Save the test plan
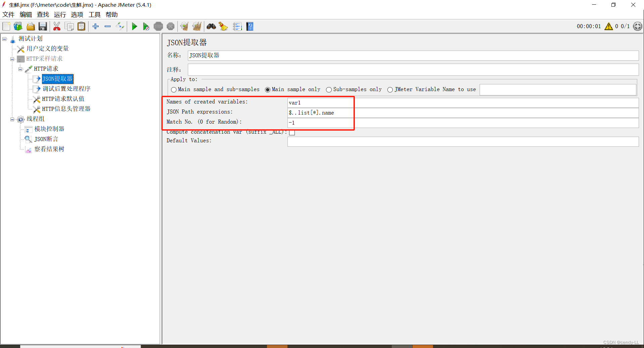This screenshot has width=644, height=348. pos(43,26)
